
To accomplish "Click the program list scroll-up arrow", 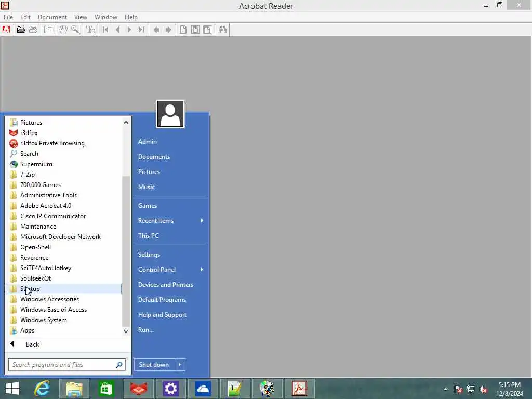I will [126, 122].
